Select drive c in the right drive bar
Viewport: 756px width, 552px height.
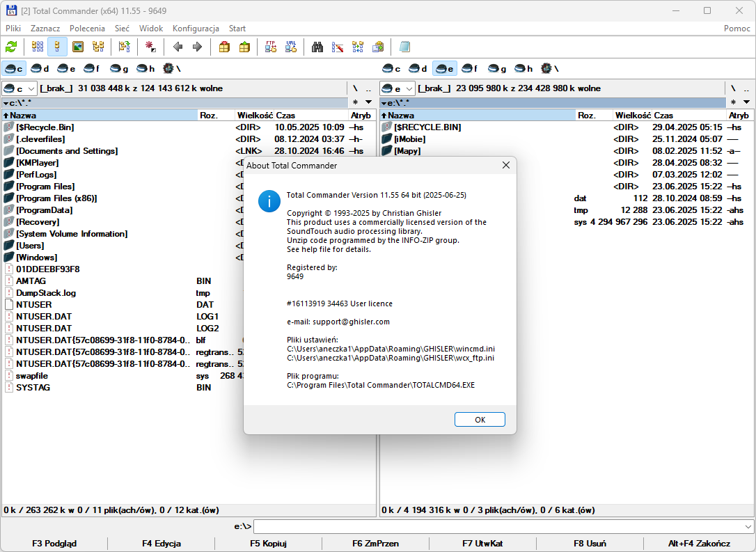[391, 68]
